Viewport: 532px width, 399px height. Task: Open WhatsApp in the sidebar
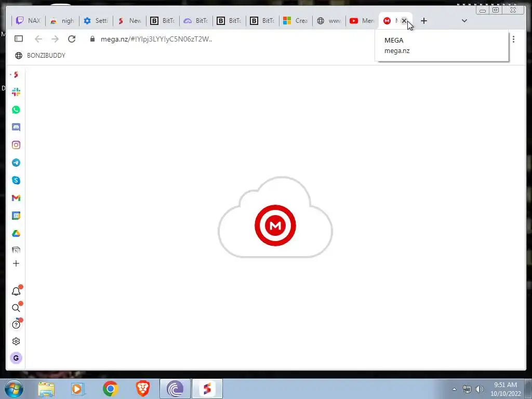(16, 110)
